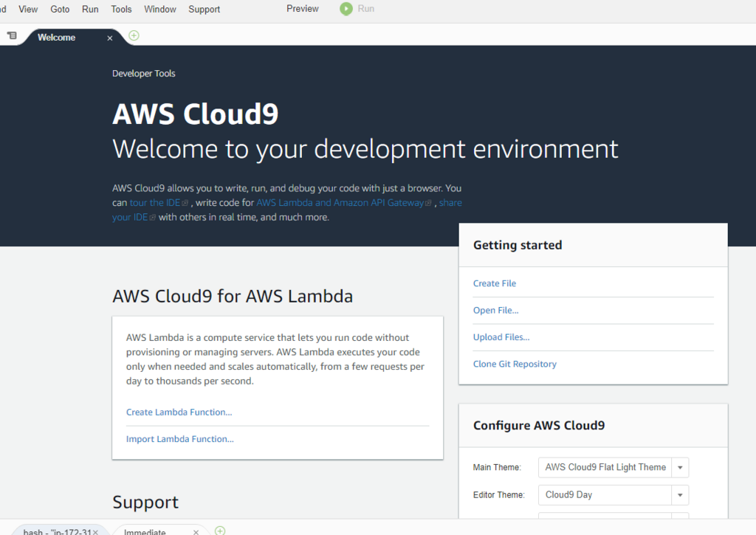Click the 'Editor Theme:' label

point(498,495)
